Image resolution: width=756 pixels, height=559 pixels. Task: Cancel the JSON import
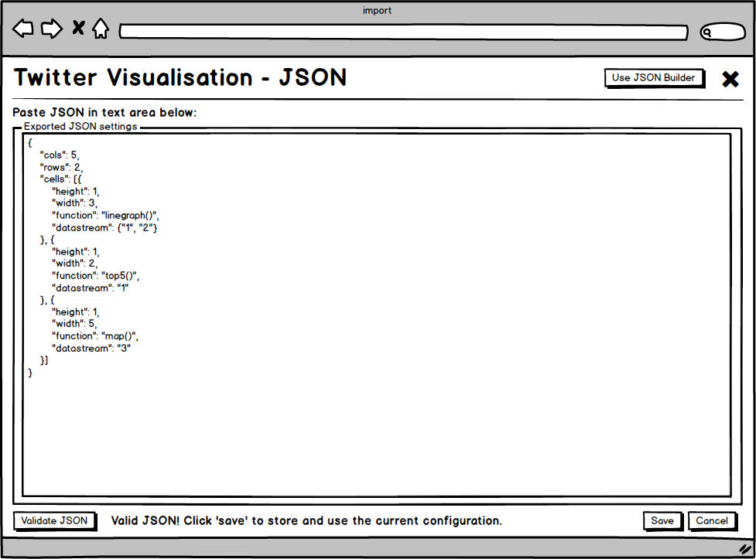(712, 520)
